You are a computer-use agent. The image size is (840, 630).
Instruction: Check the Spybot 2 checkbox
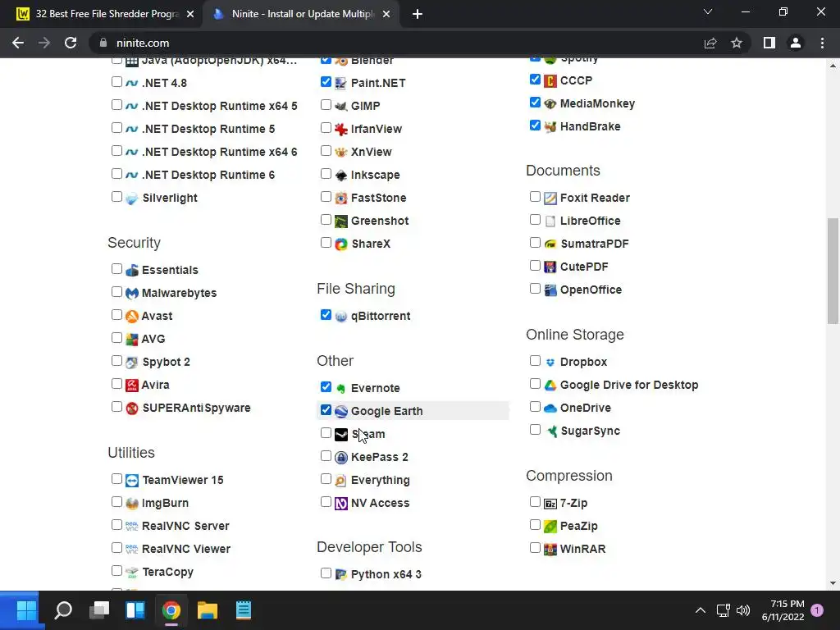116,361
